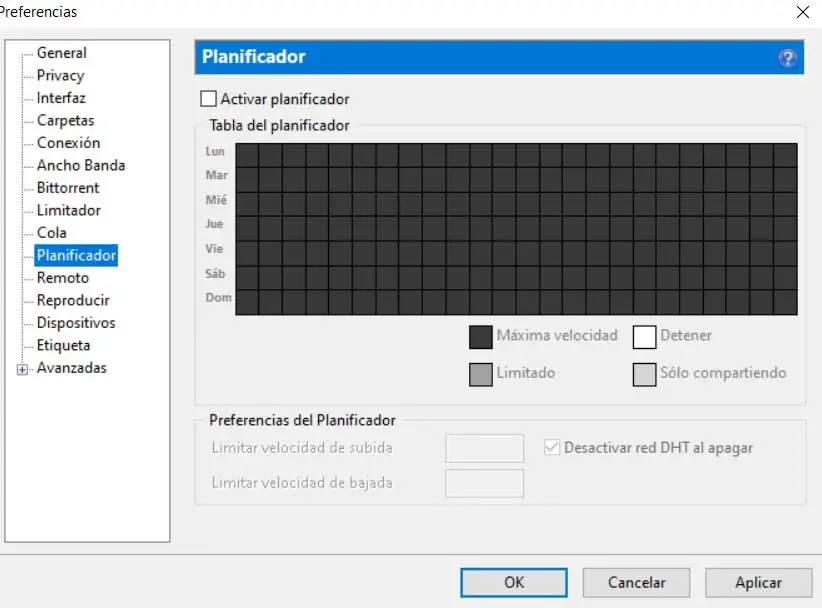
Task: Click the Mar row label
Action: pos(217,175)
